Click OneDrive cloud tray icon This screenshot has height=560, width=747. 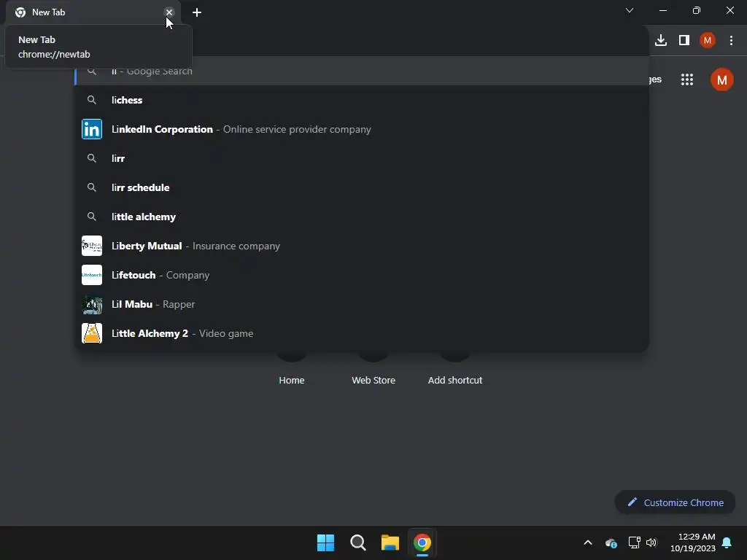click(x=611, y=542)
